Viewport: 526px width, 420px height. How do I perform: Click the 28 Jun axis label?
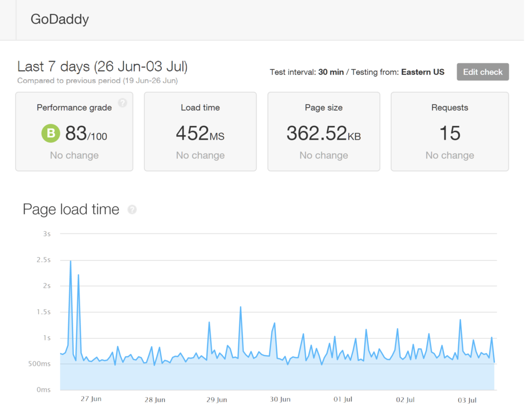155,399
